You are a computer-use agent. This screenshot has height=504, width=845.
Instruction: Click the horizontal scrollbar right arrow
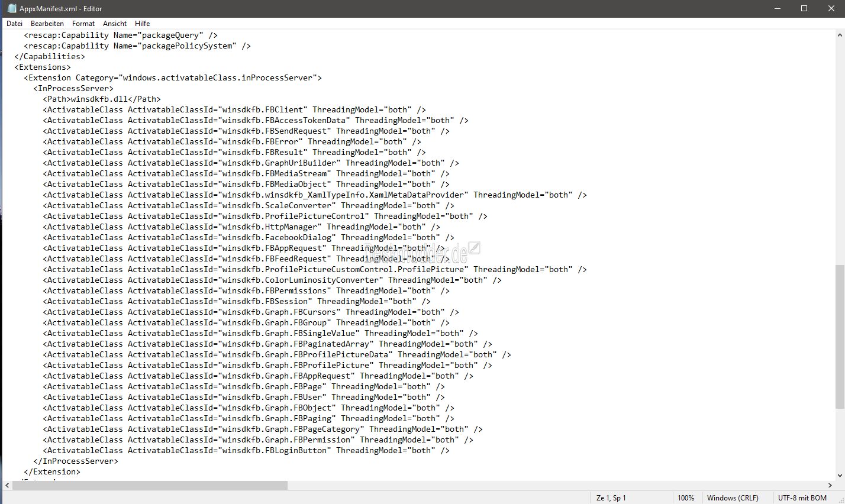830,485
